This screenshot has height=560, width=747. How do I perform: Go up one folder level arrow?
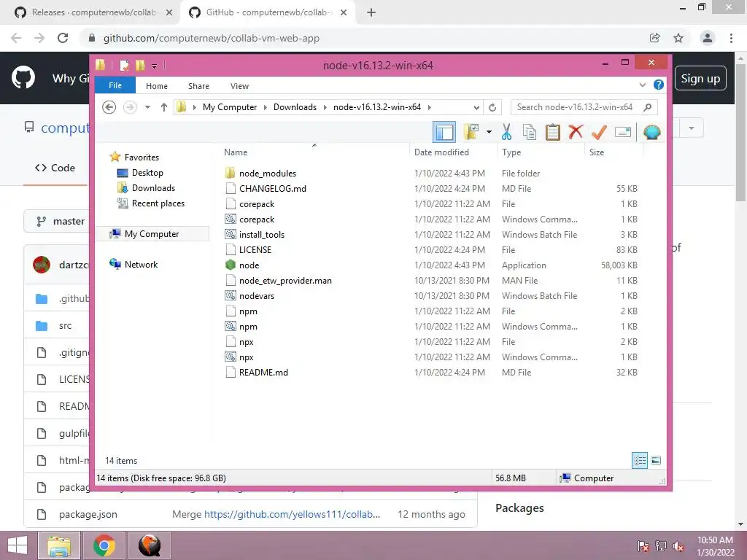coord(164,107)
